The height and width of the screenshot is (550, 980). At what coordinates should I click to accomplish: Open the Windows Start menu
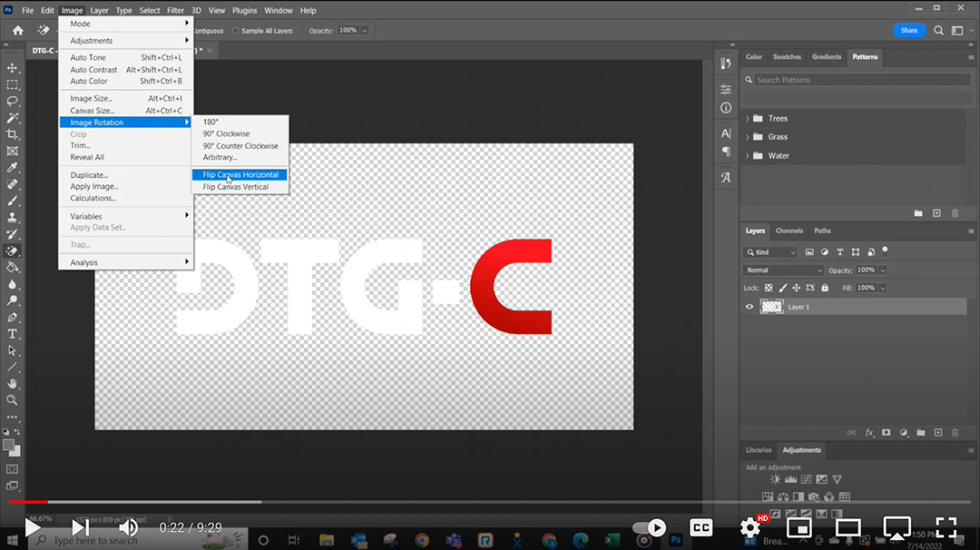(13, 540)
